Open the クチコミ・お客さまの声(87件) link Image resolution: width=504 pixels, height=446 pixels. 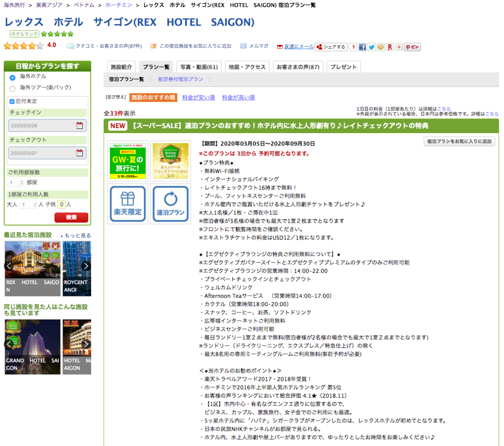[109, 46]
